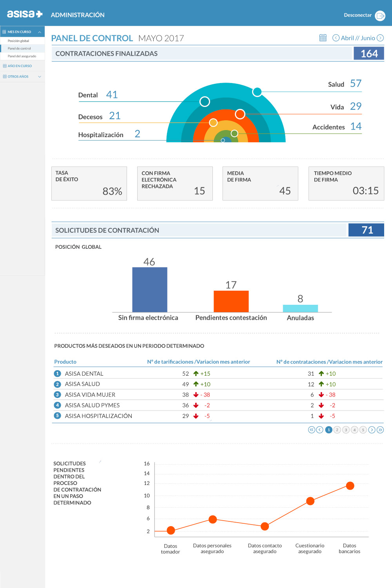Screen dimensions: 392x588
Task: Click the asisa logo in header
Action: pos(25,14)
